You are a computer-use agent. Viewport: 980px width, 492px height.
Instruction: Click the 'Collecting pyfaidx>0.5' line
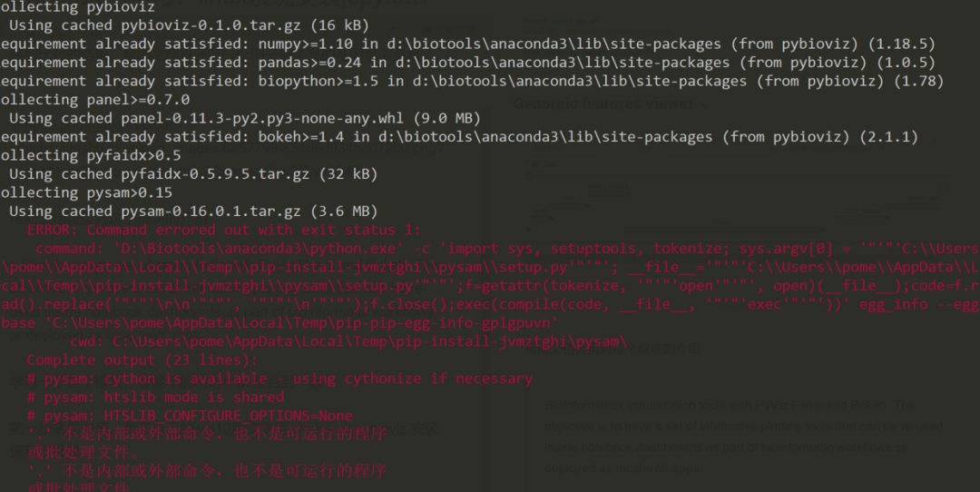(x=91, y=155)
